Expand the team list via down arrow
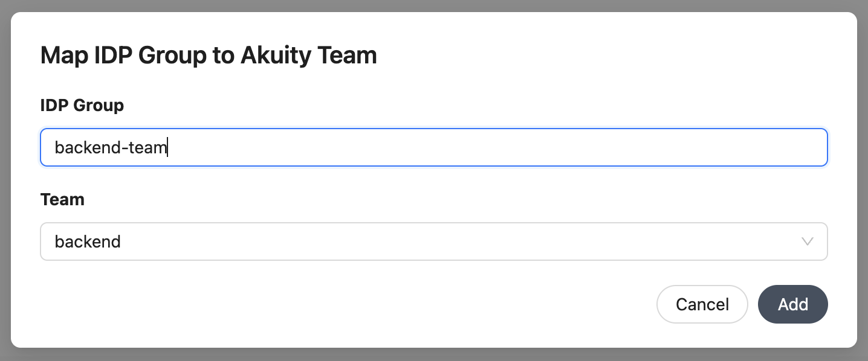This screenshot has width=868, height=361. (x=806, y=241)
